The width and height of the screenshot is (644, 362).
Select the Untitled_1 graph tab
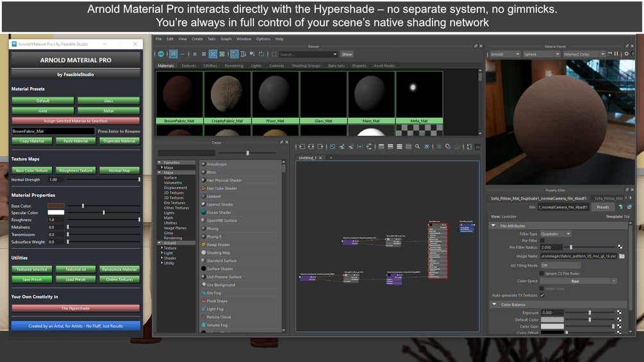click(x=307, y=158)
